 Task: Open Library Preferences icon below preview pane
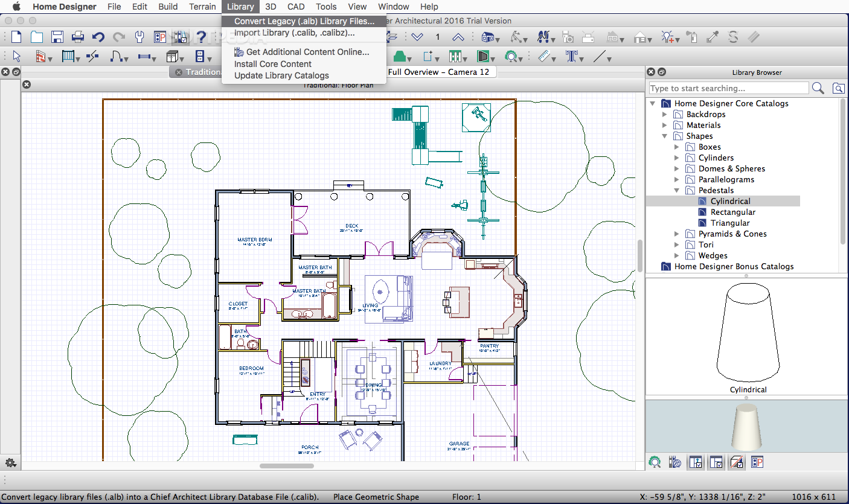click(x=757, y=462)
